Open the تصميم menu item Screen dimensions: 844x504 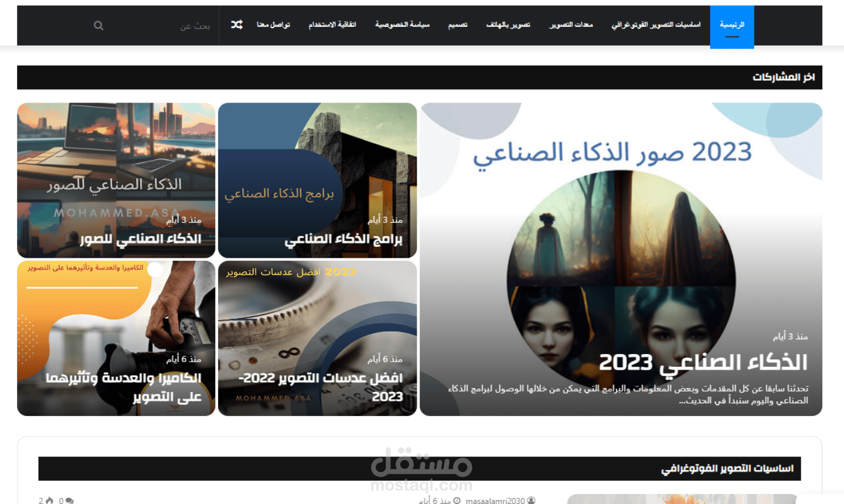(x=458, y=25)
